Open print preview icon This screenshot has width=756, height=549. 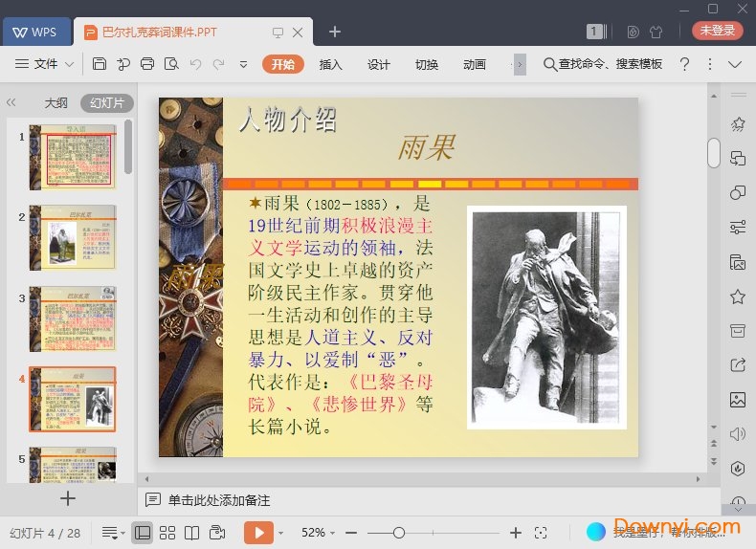click(171, 64)
